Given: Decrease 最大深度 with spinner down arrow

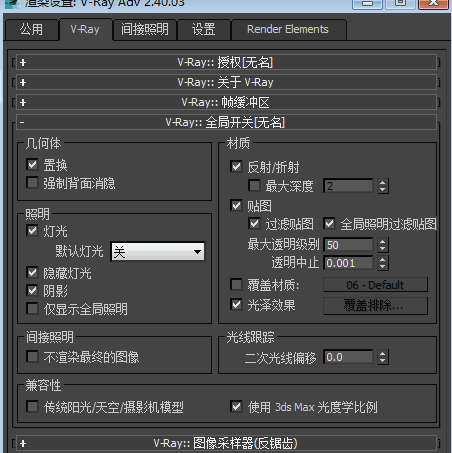Looking at the screenshot, I should pyautogui.click(x=383, y=190).
